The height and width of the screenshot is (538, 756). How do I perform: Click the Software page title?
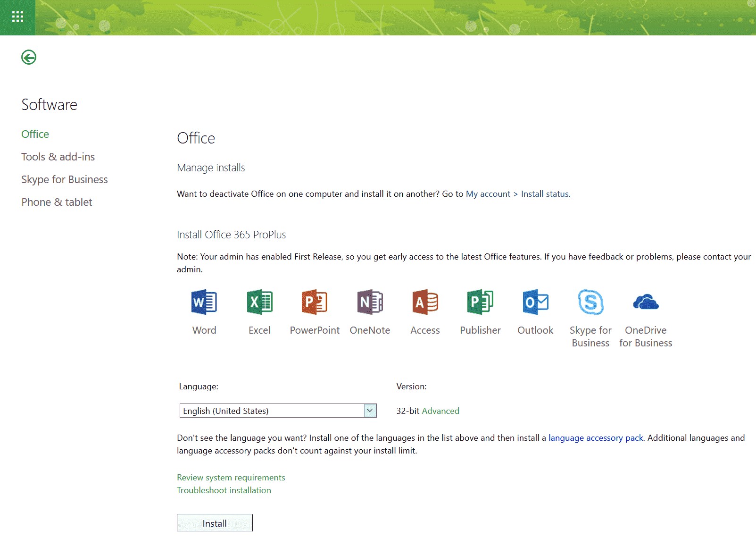pos(50,105)
